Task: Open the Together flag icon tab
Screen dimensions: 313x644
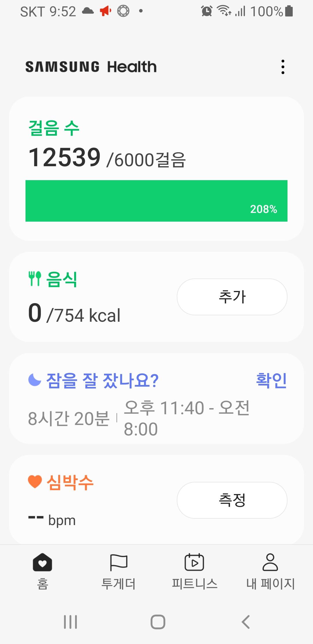Action: (x=119, y=562)
